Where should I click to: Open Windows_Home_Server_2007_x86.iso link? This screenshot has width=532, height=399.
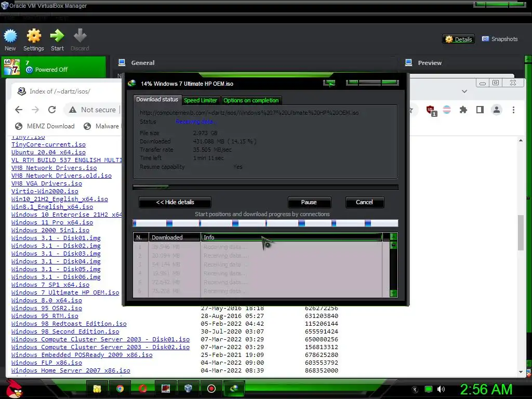(x=71, y=370)
